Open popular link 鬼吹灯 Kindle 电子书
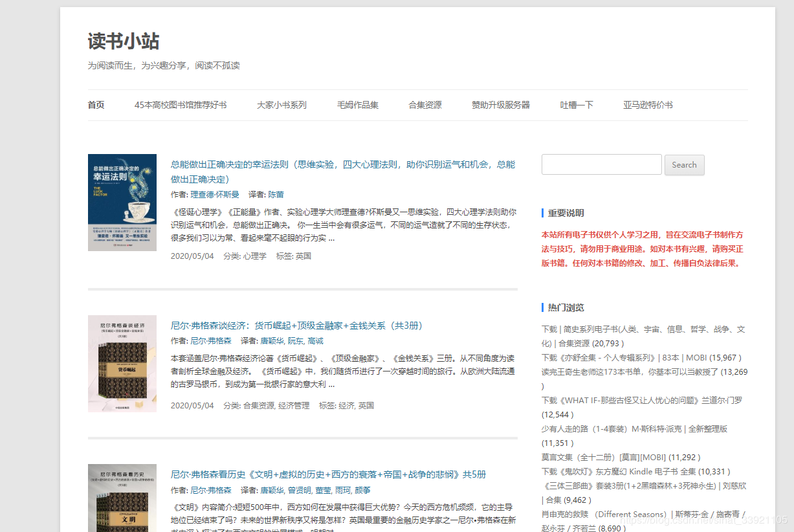The width and height of the screenshot is (794, 532). [619, 471]
